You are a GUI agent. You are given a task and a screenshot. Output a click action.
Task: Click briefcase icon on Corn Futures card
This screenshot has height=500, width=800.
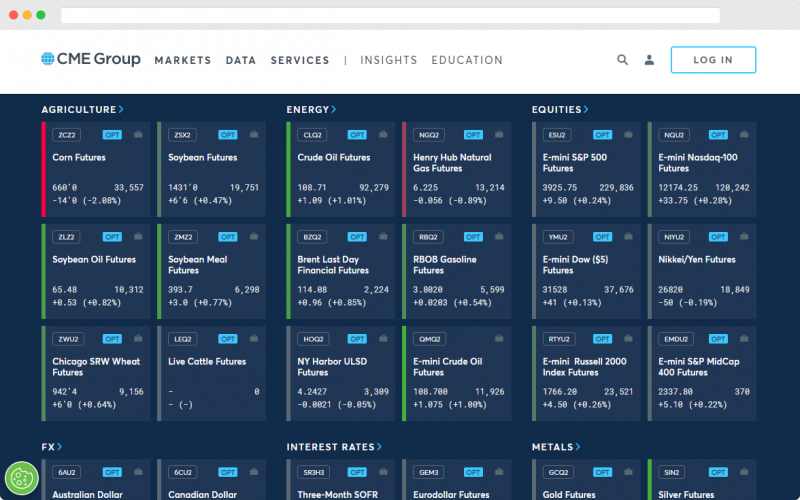[138, 135]
